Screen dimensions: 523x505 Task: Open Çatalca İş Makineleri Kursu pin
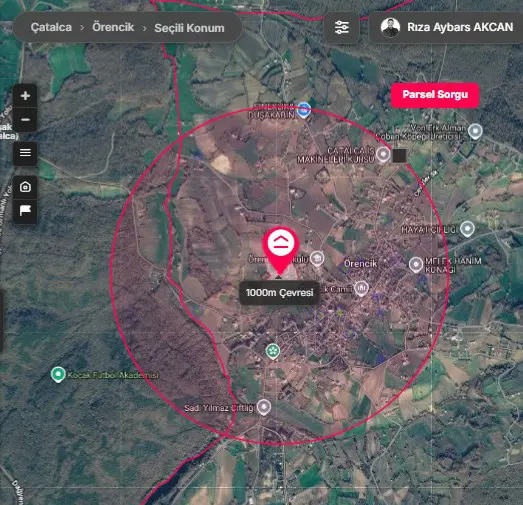click(383, 154)
